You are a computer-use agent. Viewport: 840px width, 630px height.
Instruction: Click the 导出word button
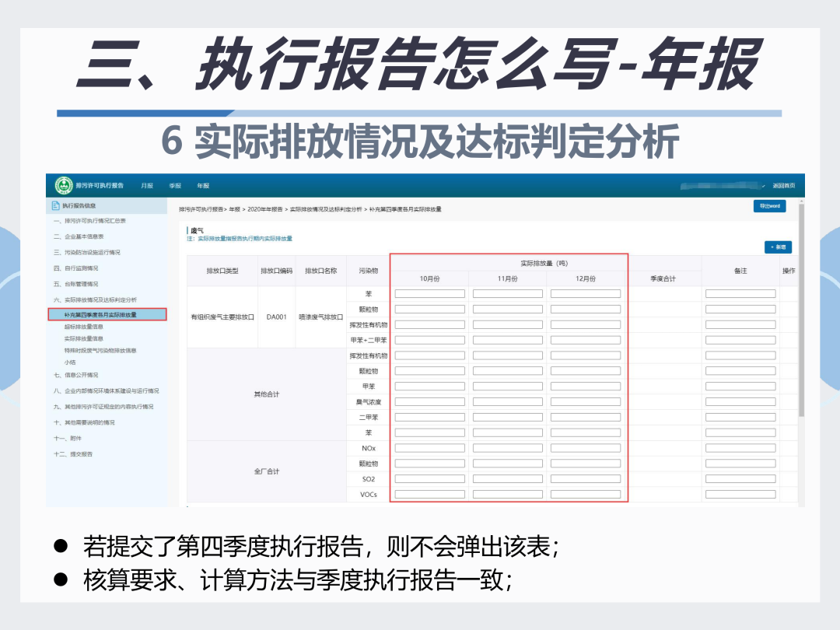coord(769,206)
